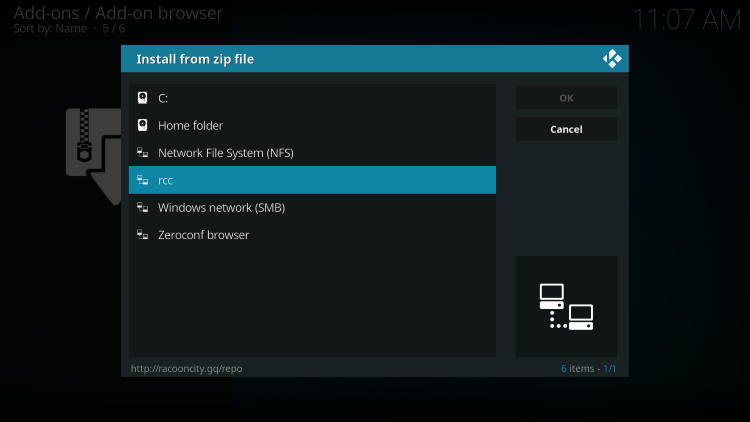Click the C: drive disk icon
This screenshot has width=750, height=422.
coord(143,98)
